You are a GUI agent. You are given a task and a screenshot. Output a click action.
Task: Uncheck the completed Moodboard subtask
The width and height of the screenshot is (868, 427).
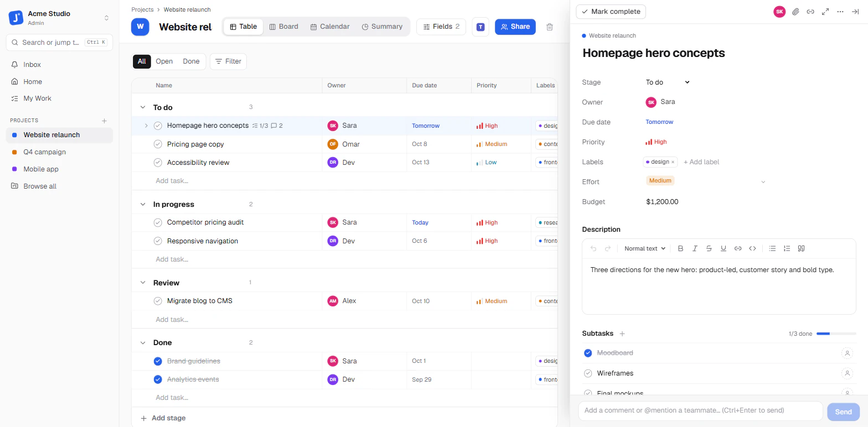tap(588, 353)
